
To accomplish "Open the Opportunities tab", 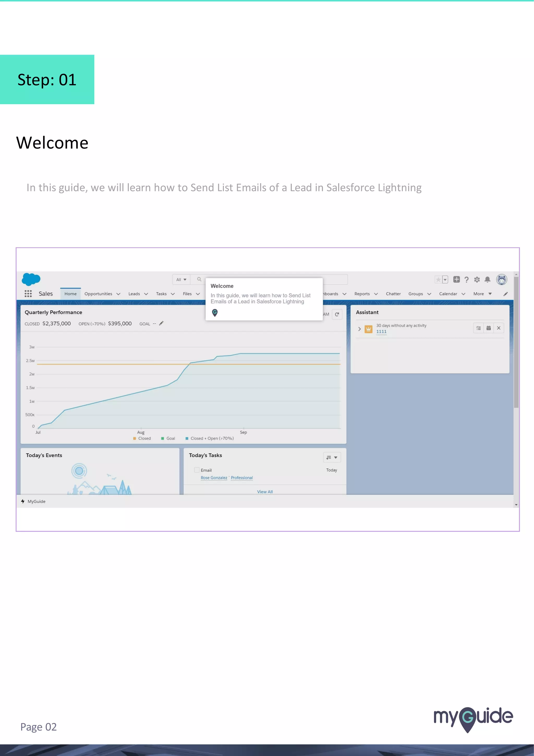I will (x=98, y=294).
